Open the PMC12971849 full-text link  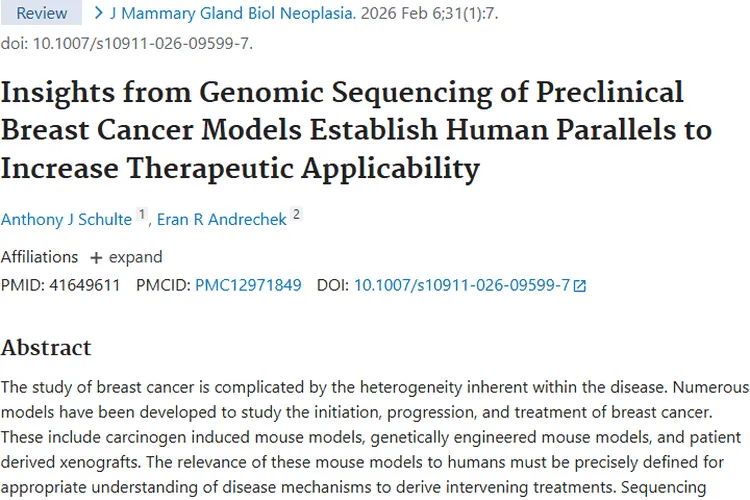[x=248, y=285]
